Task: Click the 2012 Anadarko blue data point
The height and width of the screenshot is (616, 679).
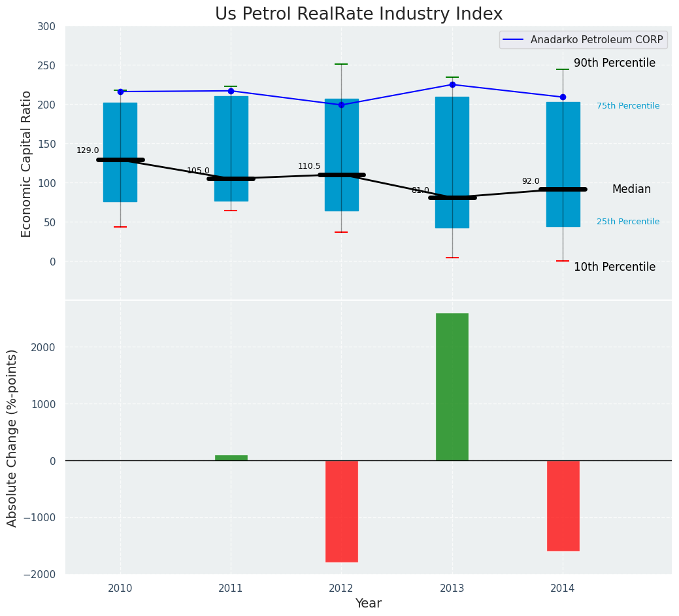Action: 341,105
